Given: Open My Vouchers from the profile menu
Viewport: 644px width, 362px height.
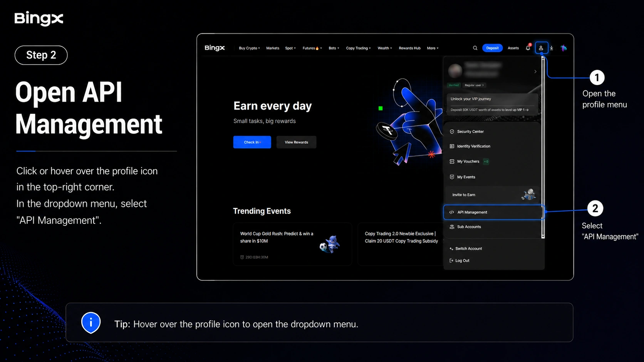Looking at the screenshot, I should [x=492, y=162].
